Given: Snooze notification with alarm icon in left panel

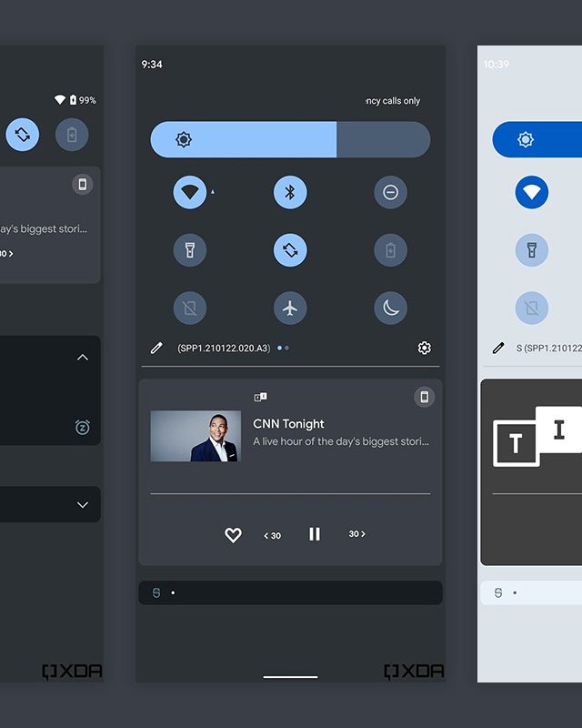Looking at the screenshot, I should [83, 427].
